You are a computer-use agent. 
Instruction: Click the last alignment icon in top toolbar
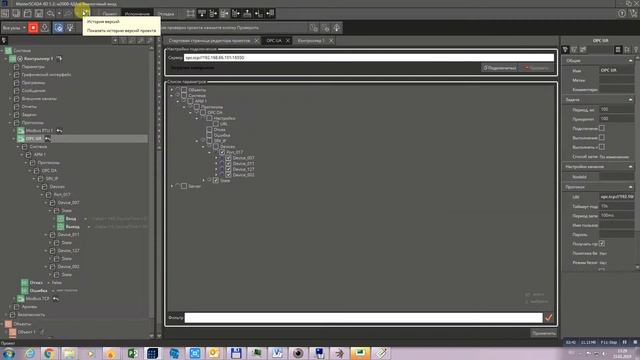pos(270,13)
